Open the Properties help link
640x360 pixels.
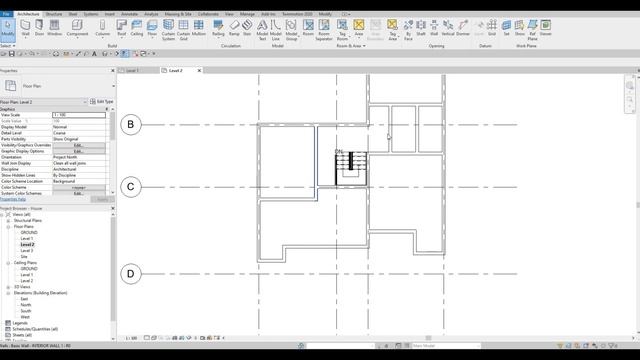(13, 199)
